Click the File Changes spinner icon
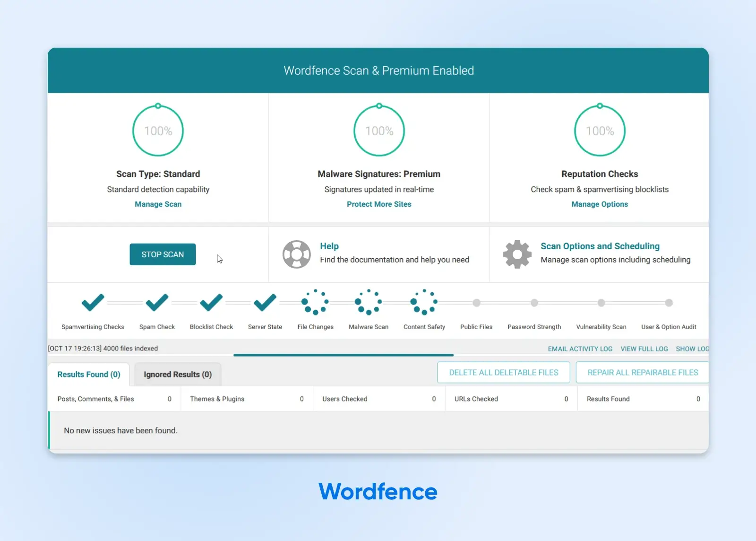The image size is (756, 541). click(315, 302)
